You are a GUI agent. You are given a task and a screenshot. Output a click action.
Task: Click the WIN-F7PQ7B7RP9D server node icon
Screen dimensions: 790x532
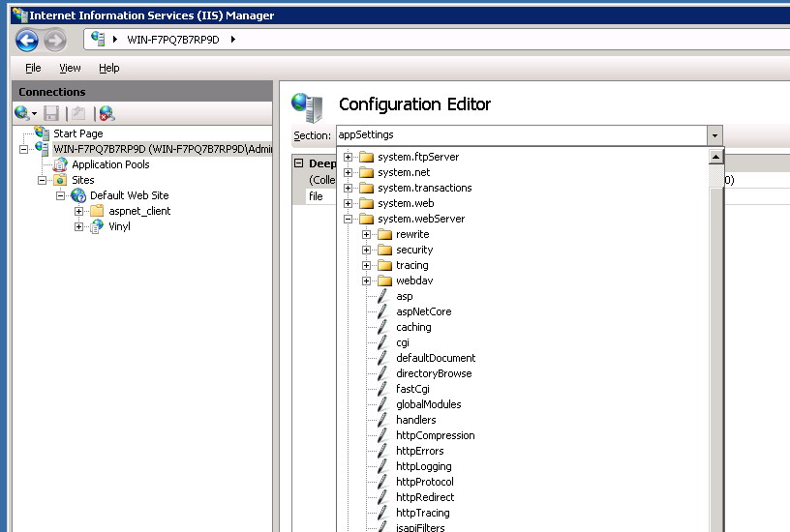(42, 149)
